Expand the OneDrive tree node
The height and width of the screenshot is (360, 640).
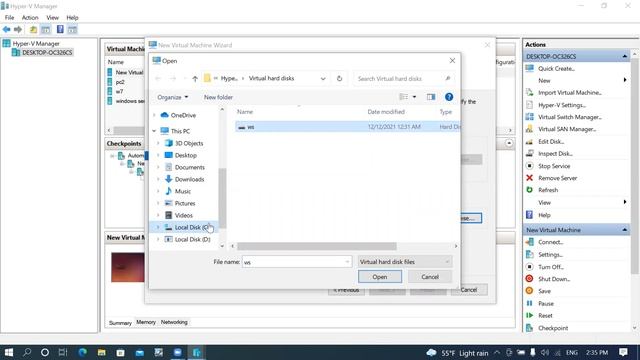[154, 115]
